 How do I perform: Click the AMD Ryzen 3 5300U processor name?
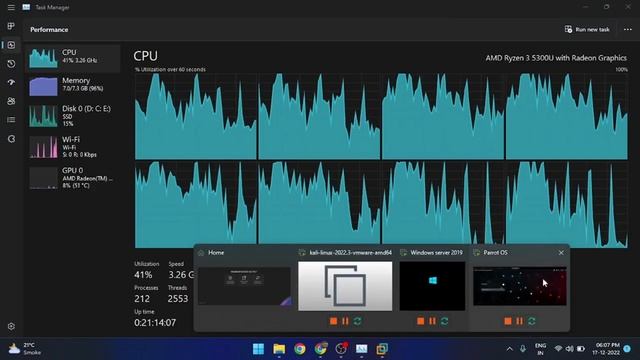[x=556, y=58]
